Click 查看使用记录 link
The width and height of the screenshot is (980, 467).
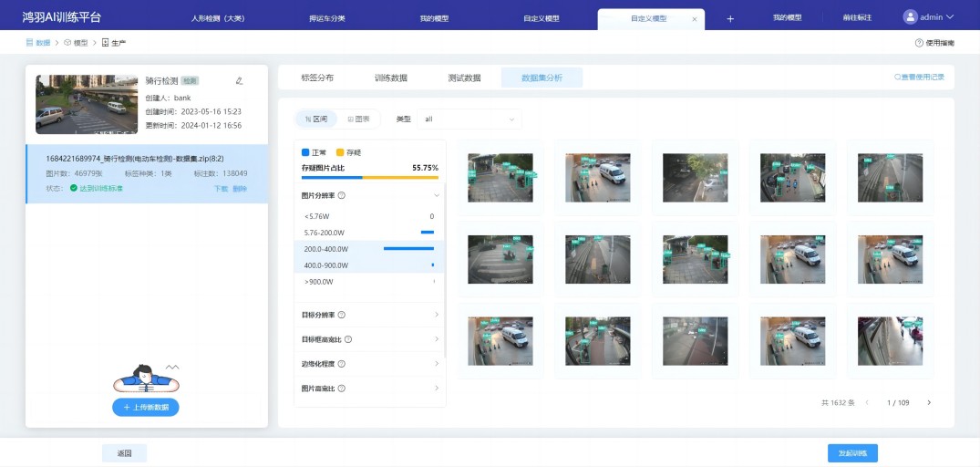(x=919, y=78)
